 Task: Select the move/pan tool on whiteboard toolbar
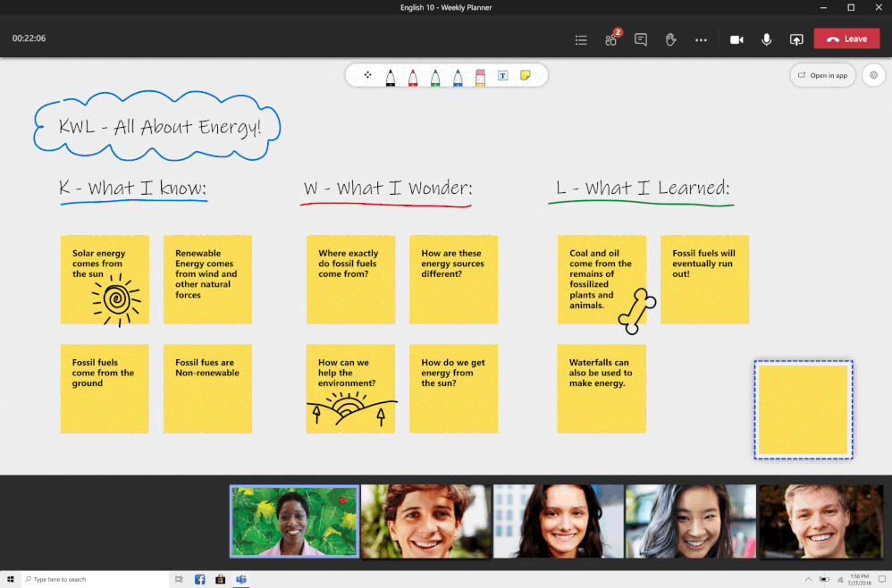pyautogui.click(x=368, y=76)
